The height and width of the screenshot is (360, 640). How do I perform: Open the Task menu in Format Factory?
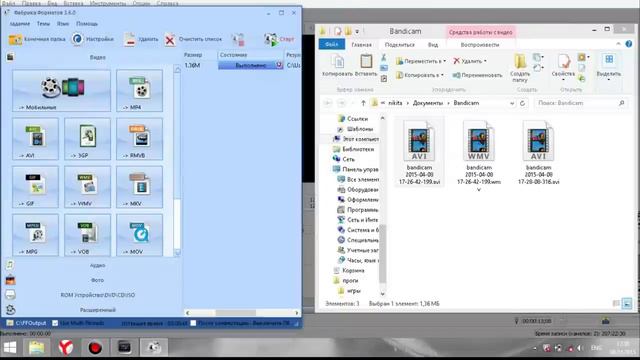click(20, 24)
